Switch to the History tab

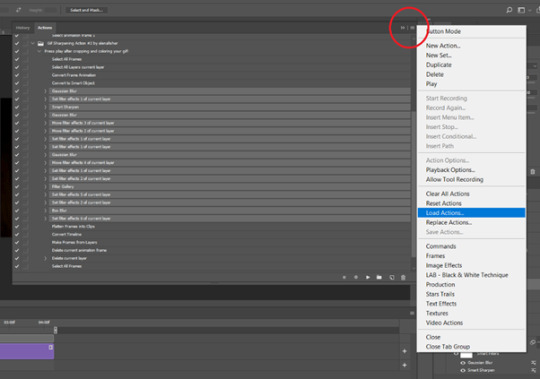23,28
